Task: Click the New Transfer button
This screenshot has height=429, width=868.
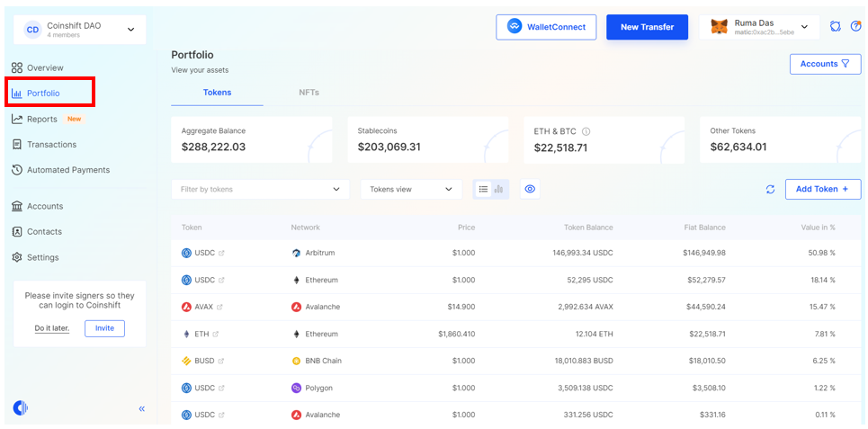Action: pos(647,27)
